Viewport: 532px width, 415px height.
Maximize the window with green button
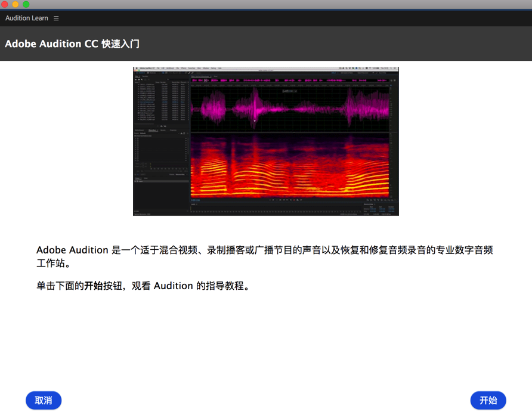pyautogui.click(x=26, y=4)
